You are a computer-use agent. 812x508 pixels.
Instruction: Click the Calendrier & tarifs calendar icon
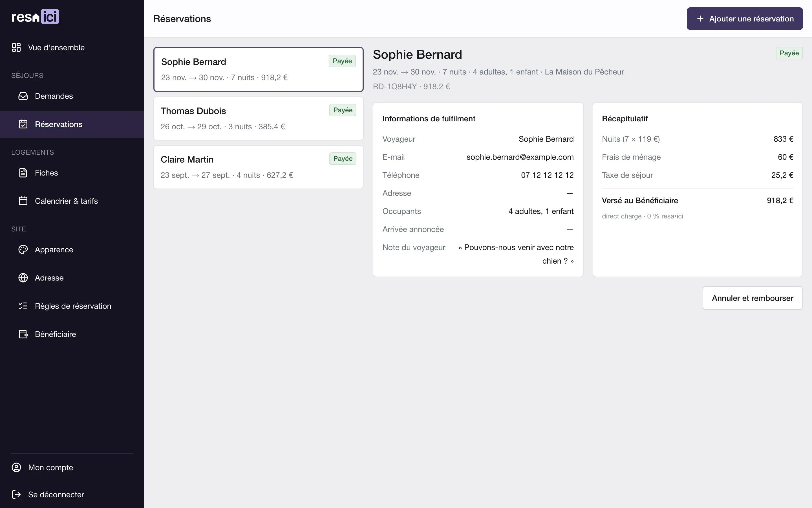[x=23, y=201]
